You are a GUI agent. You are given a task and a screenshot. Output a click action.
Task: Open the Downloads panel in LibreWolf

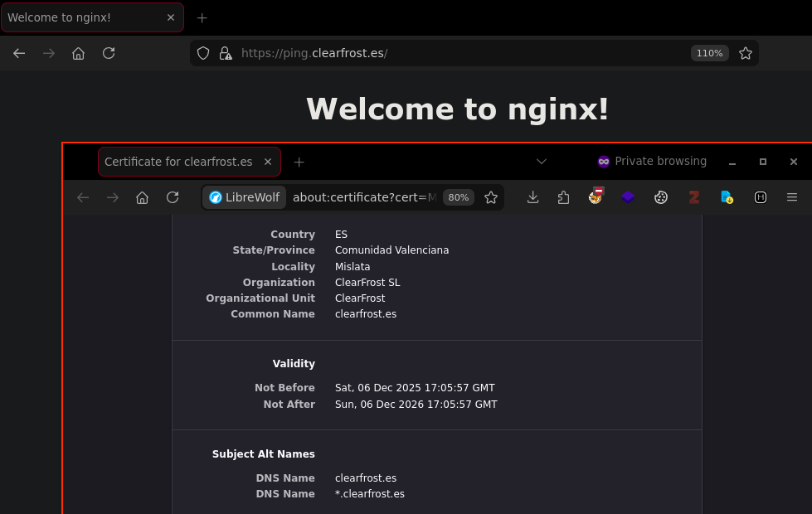[533, 197]
